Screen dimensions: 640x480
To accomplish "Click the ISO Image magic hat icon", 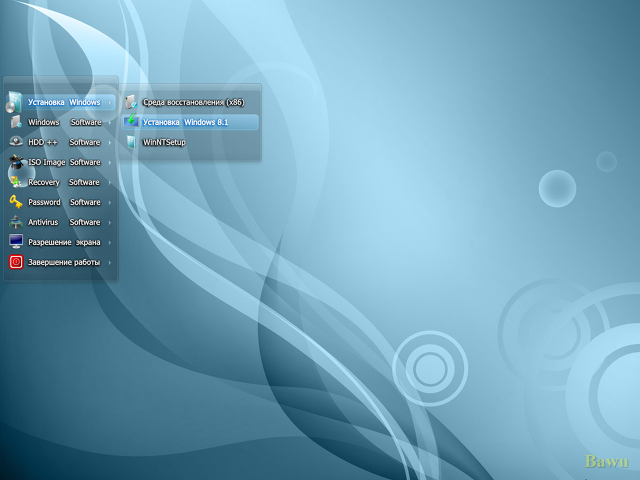I will click(16, 162).
